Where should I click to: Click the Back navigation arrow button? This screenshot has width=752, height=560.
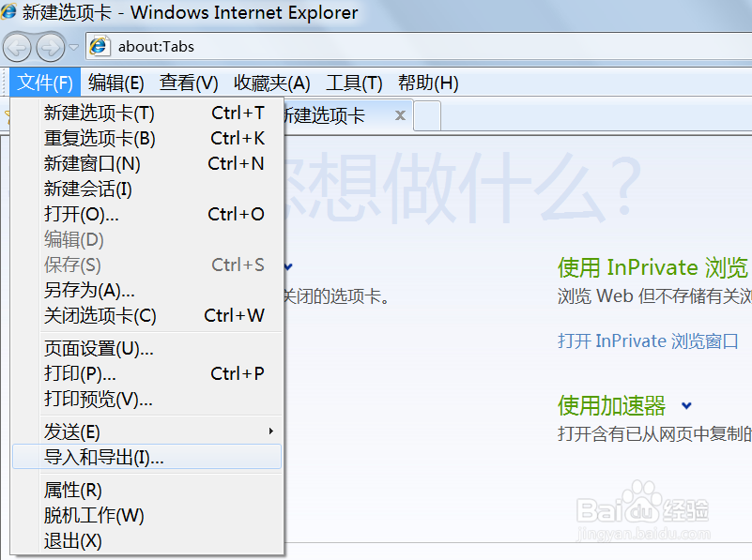click(x=17, y=47)
